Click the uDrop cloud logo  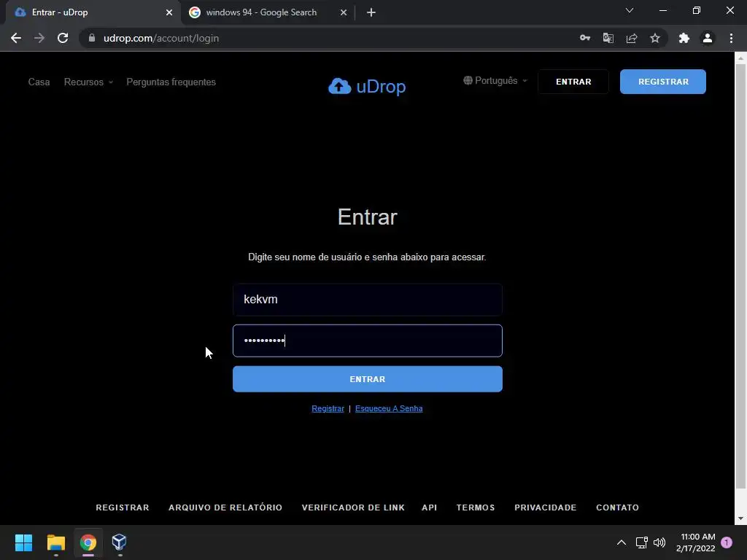click(367, 86)
